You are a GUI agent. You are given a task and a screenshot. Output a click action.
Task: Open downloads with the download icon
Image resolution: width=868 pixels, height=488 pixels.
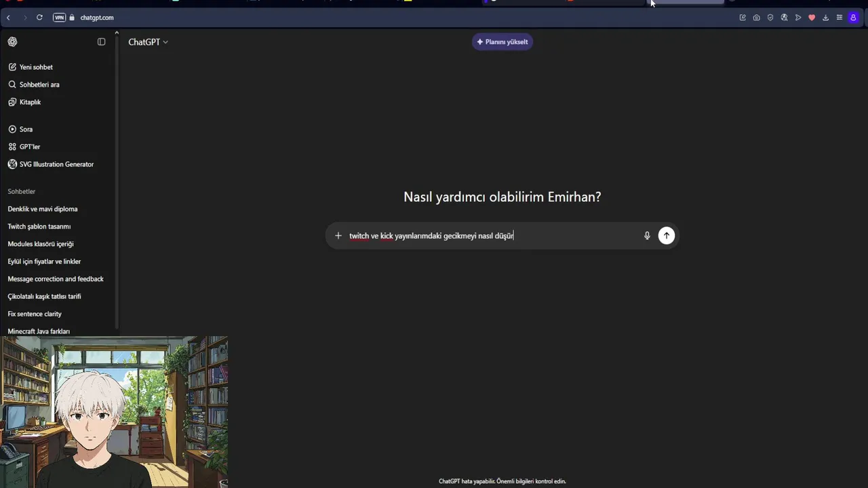825,18
